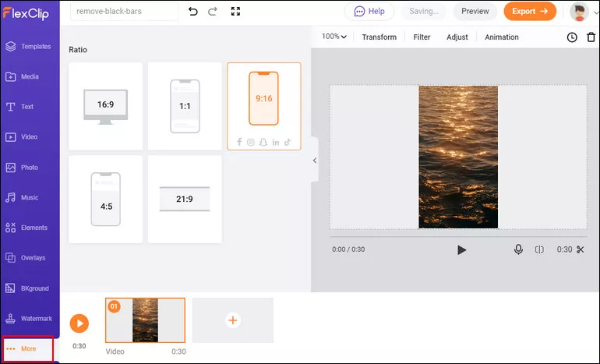This screenshot has width=600, height=364.
Task: Add a new storyboard scene
Action: pyautogui.click(x=233, y=320)
